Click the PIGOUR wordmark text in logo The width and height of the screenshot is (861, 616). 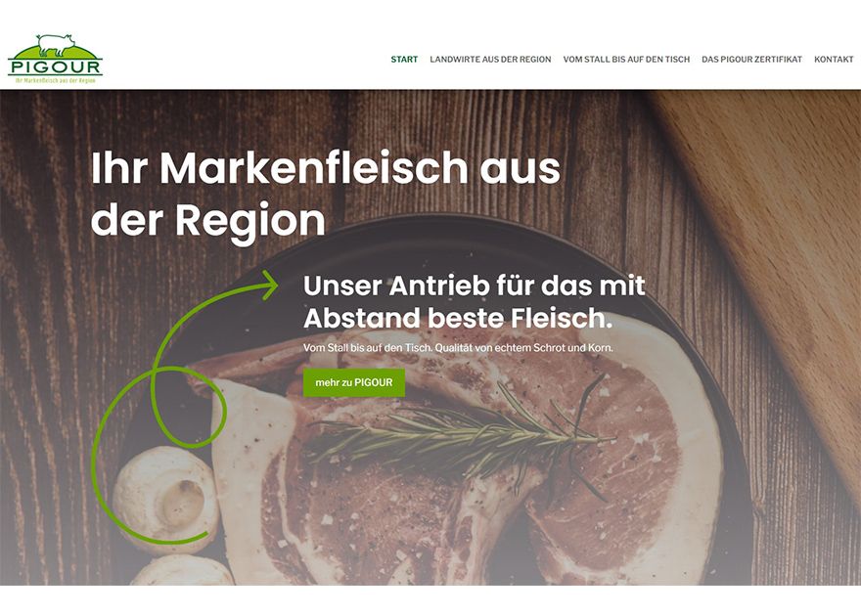(56, 67)
